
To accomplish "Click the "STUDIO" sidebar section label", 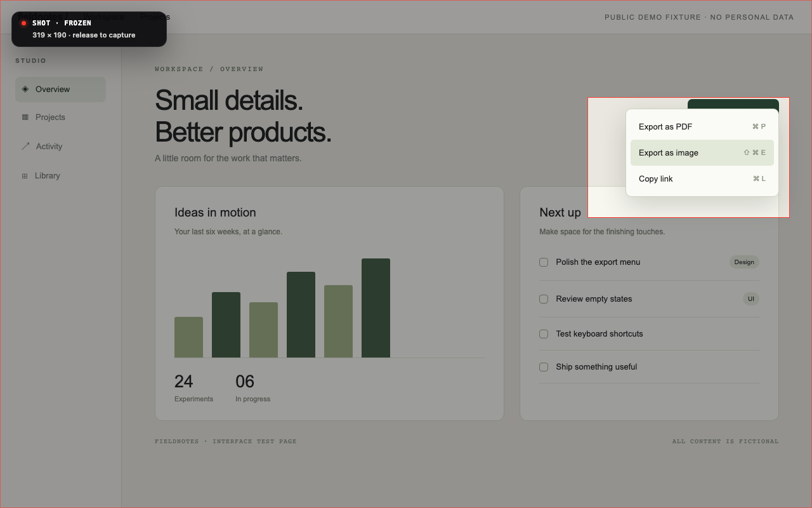I will (x=31, y=61).
